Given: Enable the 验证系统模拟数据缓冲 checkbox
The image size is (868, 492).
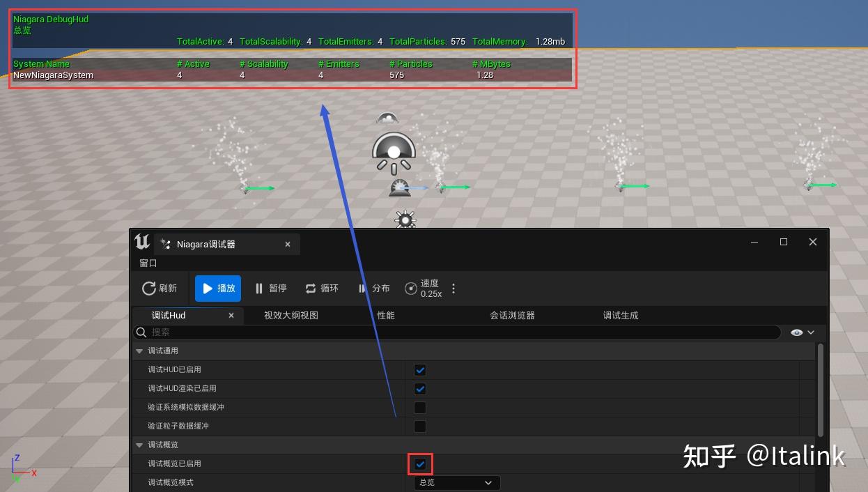Looking at the screenshot, I should coord(419,407).
